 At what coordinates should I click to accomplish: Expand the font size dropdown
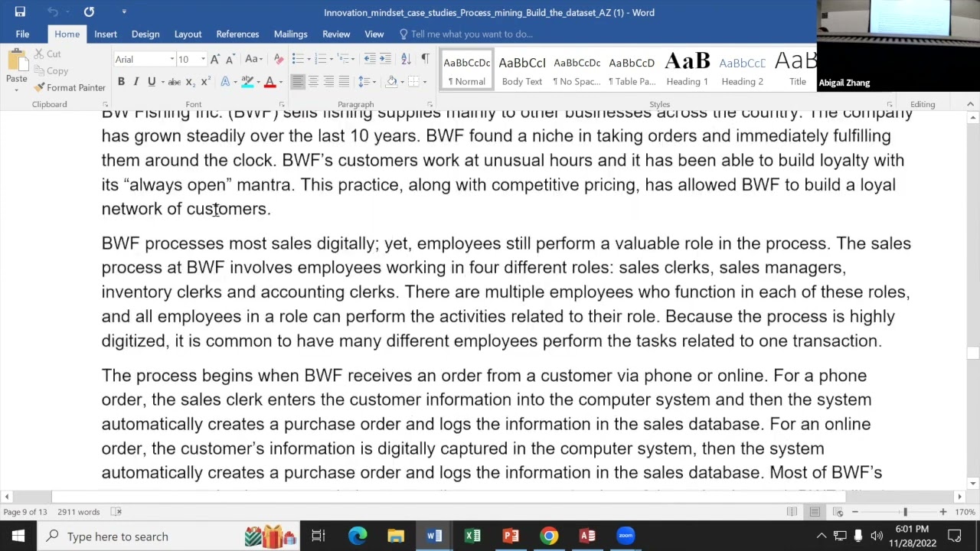[203, 59]
